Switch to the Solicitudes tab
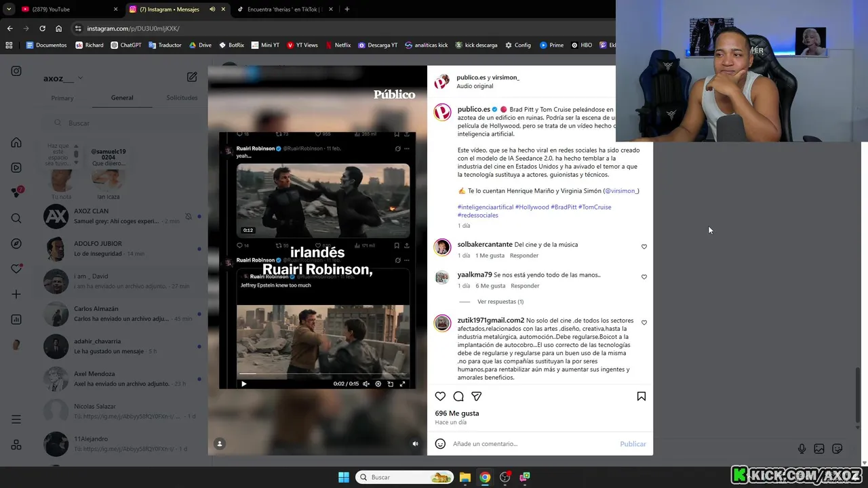 (182, 98)
